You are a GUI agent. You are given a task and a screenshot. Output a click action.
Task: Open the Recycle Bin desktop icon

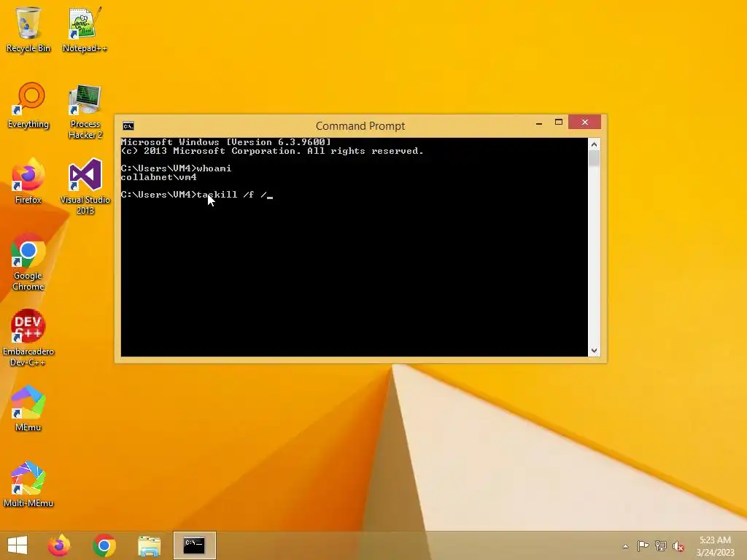point(28,29)
